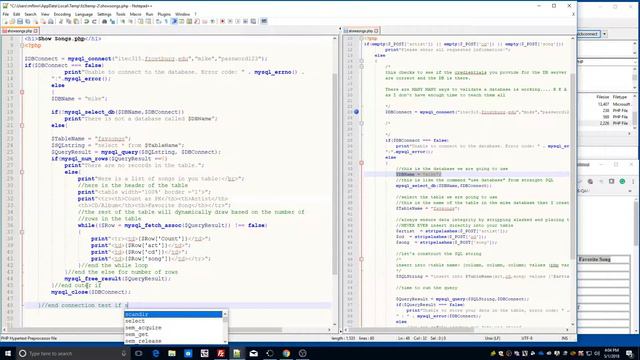Start macro recording with red button

[x=222, y=21]
